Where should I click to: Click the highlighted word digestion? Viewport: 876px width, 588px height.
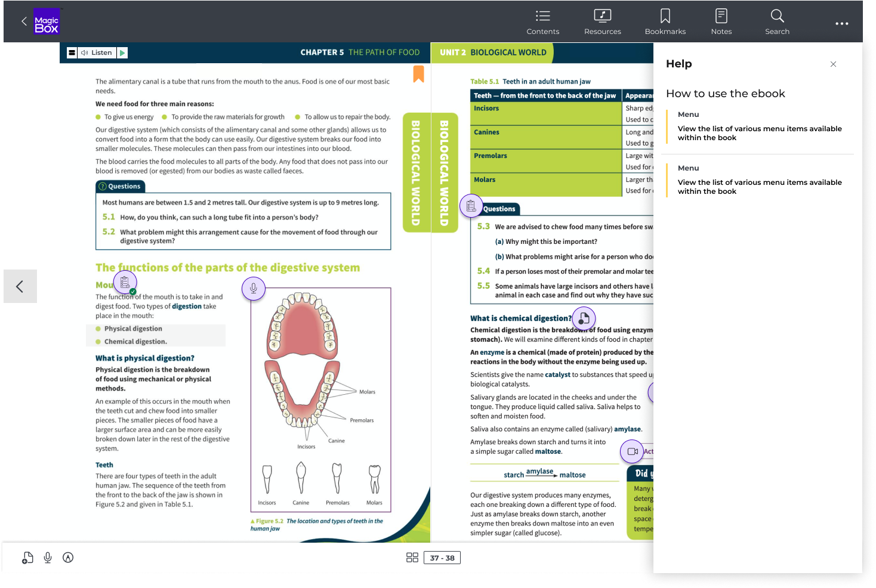click(x=187, y=307)
